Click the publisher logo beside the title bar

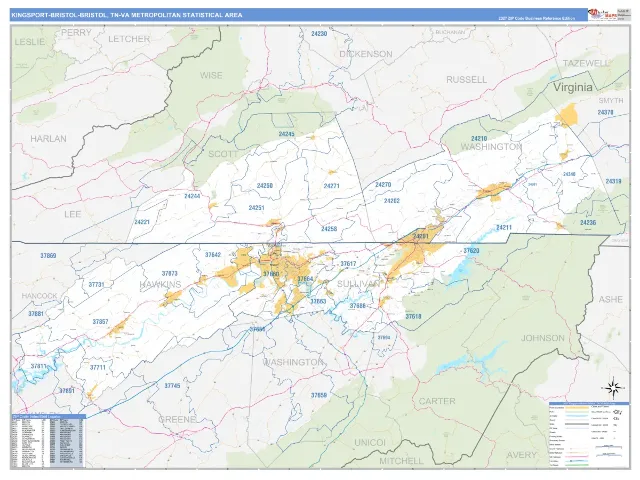click(602, 15)
